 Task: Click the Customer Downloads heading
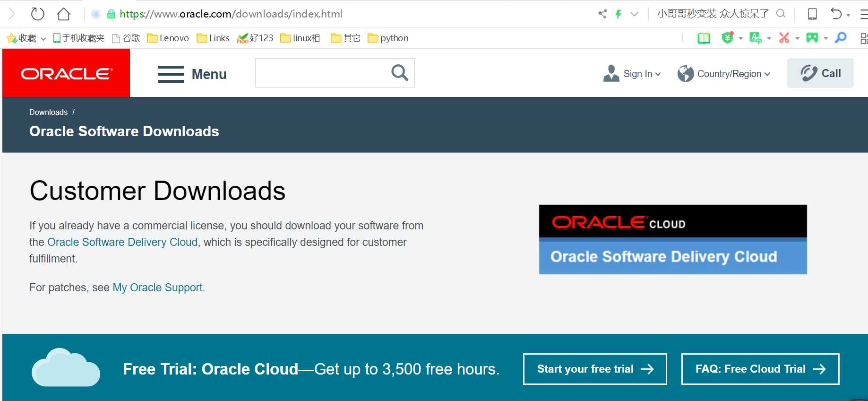point(157,191)
